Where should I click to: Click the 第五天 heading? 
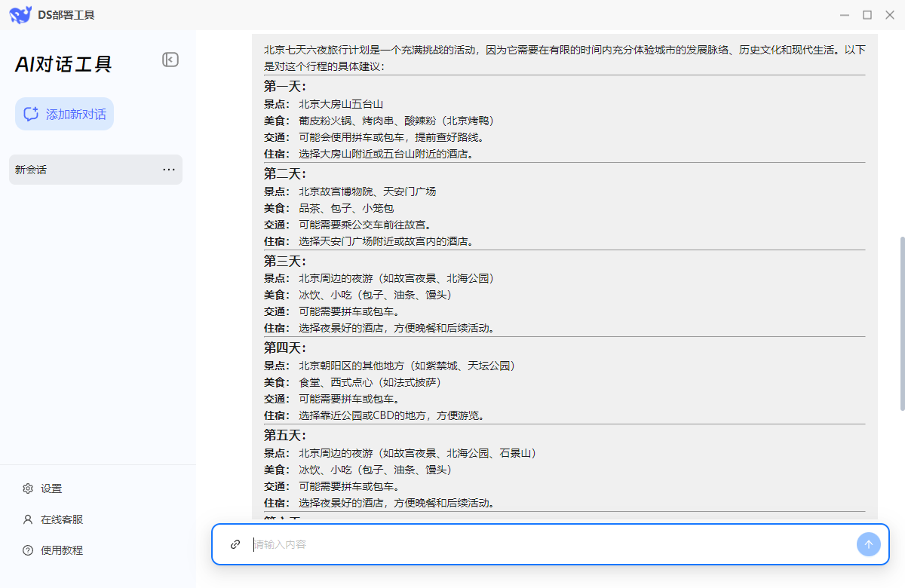coord(285,435)
